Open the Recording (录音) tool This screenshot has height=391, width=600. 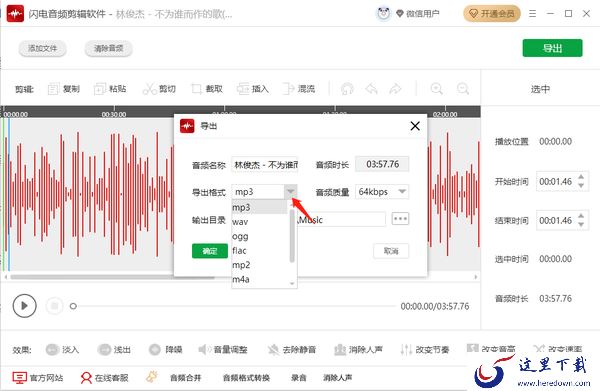point(298,378)
